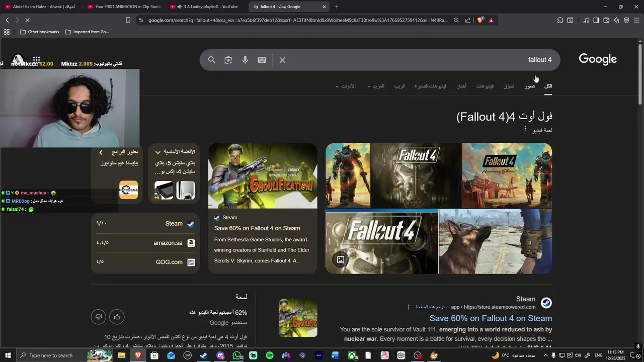This screenshot has height=362, width=644.
Task: Open the GOG.com rating row
Action: [145, 262]
